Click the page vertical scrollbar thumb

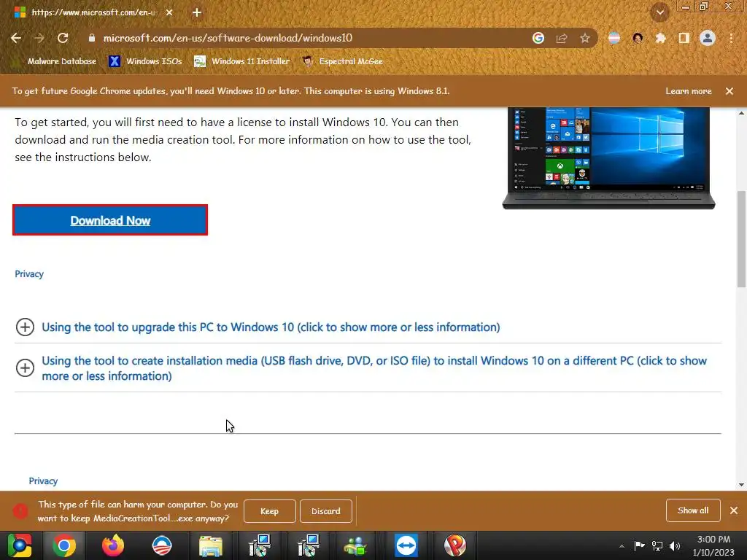coord(741,238)
